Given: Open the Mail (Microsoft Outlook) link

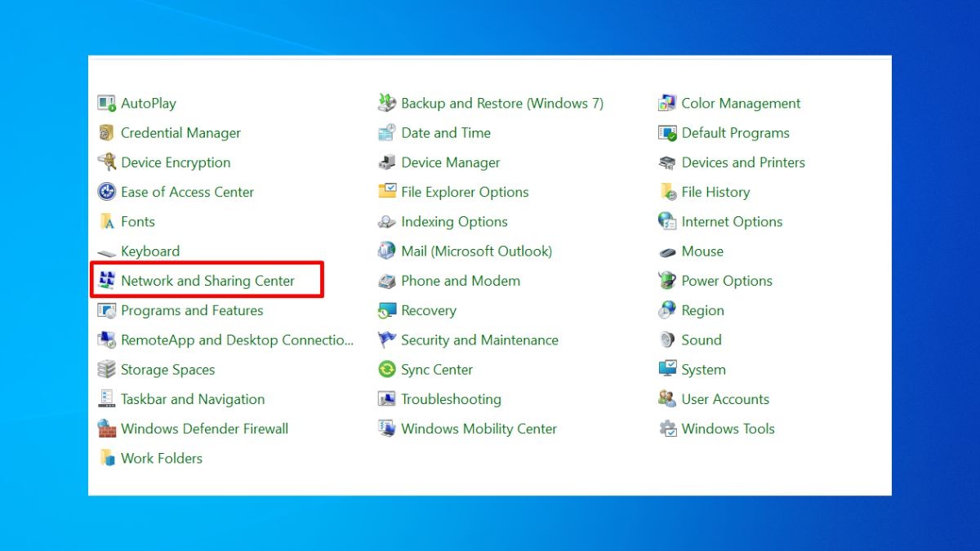Looking at the screenshot, I should 477,251.
